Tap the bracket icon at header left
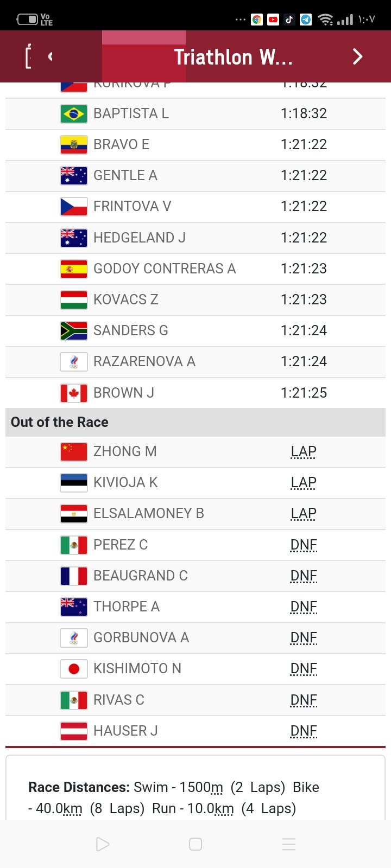Image resolution: width=391 pixels, height=868 pixels. tap(28, 56)
